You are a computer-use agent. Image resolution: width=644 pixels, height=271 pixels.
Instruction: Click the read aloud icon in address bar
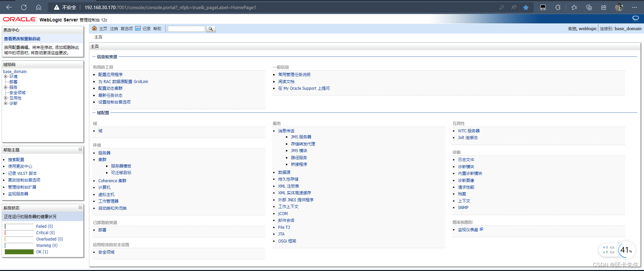point(514,7)
